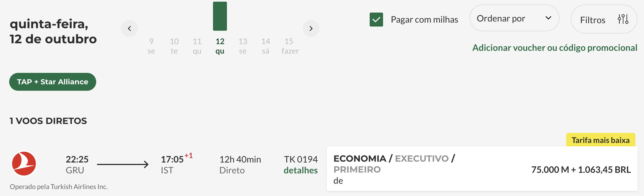Select the TAP + Star Alliance pill
The width and height of the screenshot is (644, 196).
tap(53, 82)
